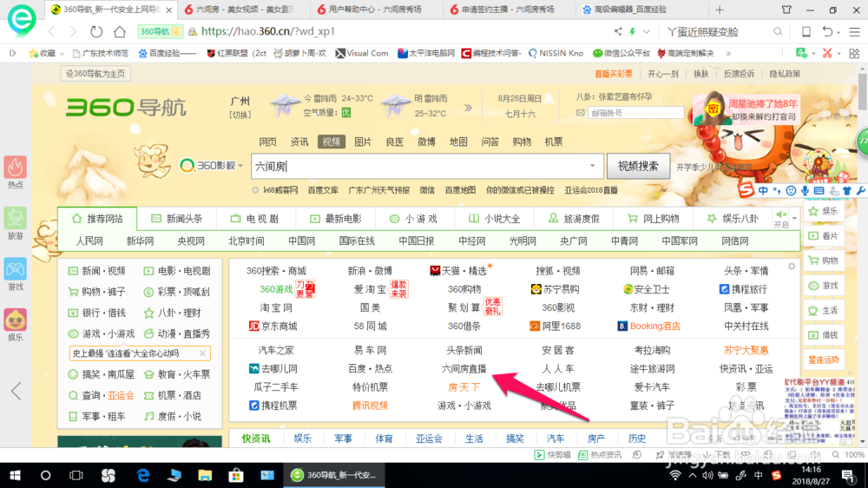868x488 pixels.
Task: Expand more bookmarks with double chevron
Action: coord(728,53)
